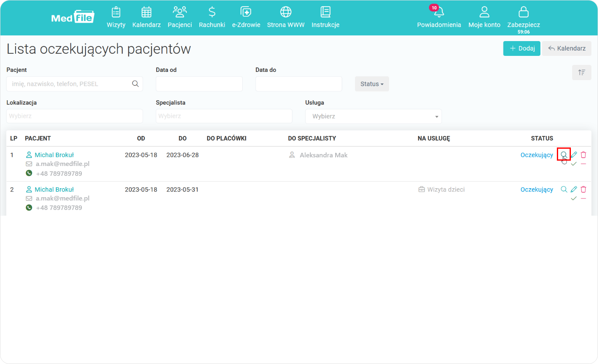Click DO PLACÓWKI column header
Viewport: 598px width, 364px height.
pyautogui.click(x=227, y=138)
